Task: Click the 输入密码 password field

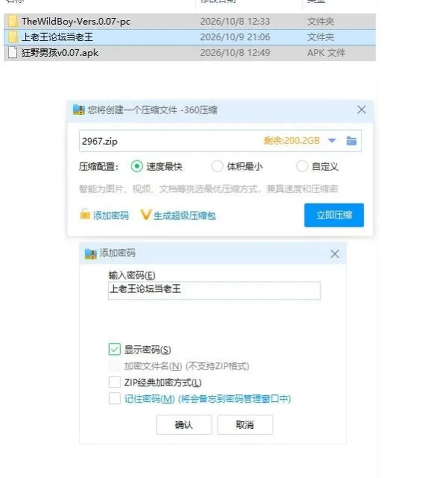Action: [x=214, y=290]
